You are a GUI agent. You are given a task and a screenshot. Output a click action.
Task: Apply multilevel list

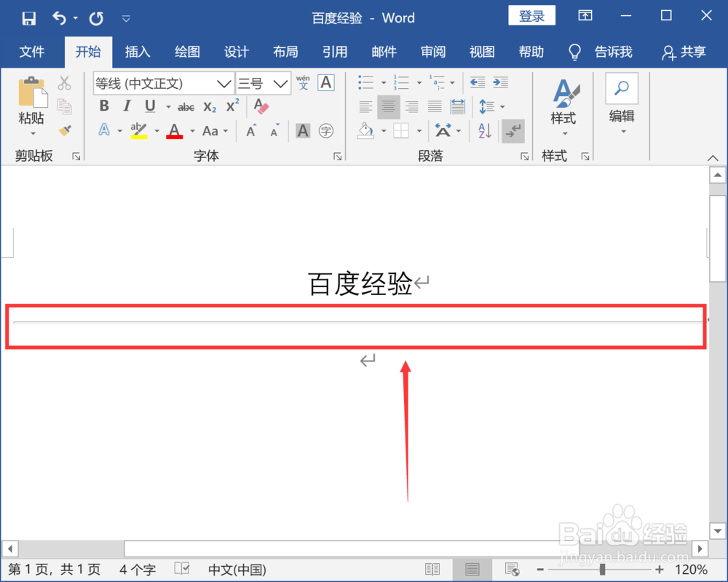coord(437,83)
